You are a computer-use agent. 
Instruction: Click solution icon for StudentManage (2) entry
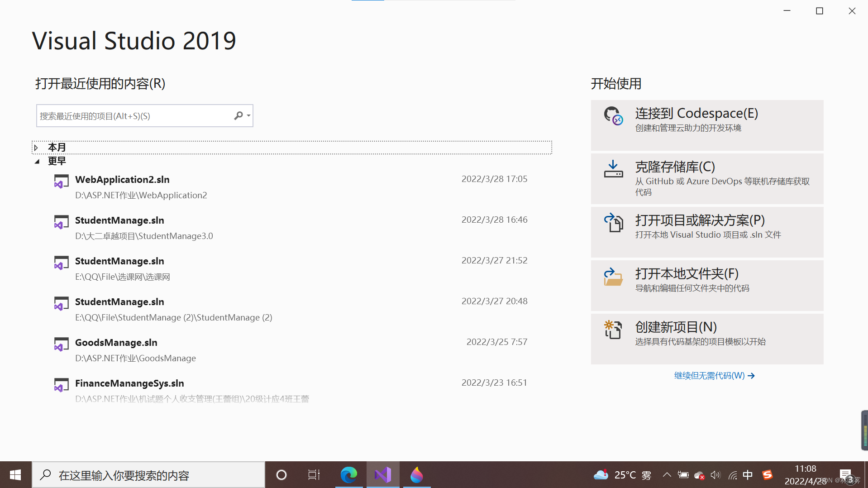(x=61, y=303)
